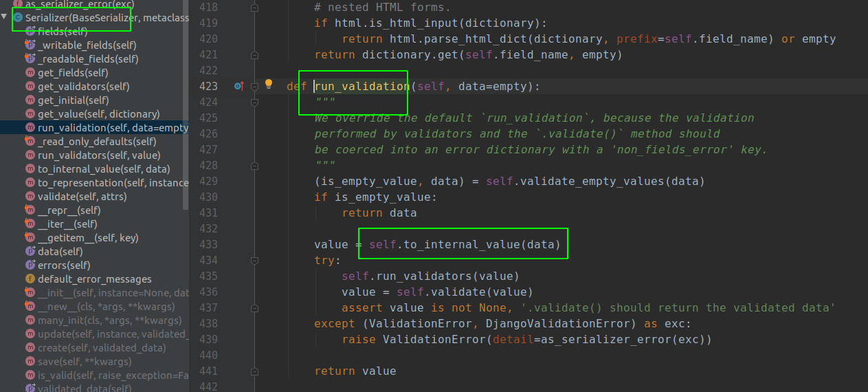Click the method icon beside save(self, **kwargs)

pos(30,362)
